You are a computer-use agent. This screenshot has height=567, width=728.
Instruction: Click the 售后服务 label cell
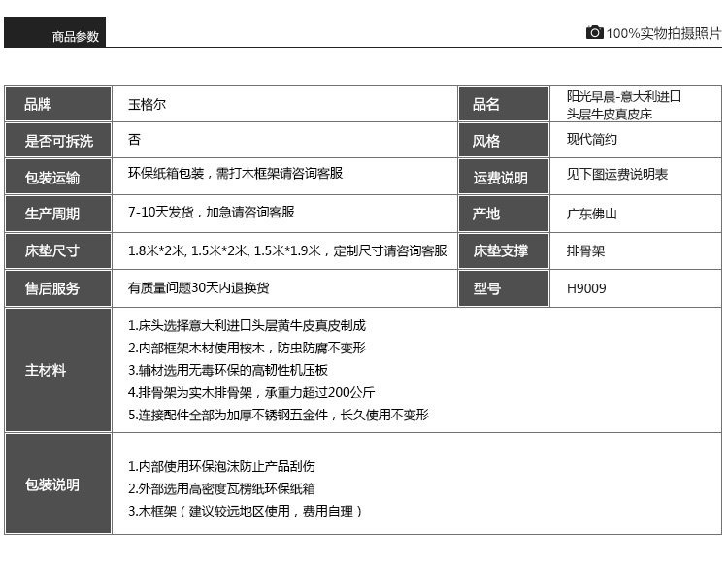coord(58,288)
